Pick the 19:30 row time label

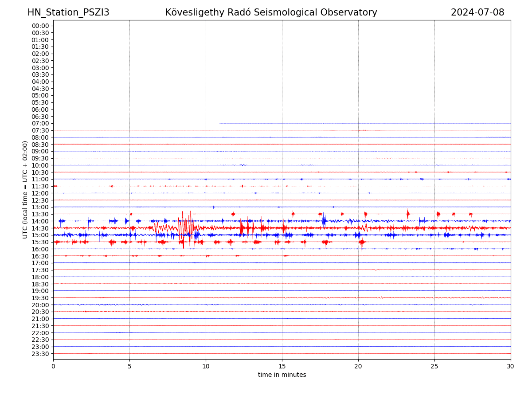coord(40,298)
